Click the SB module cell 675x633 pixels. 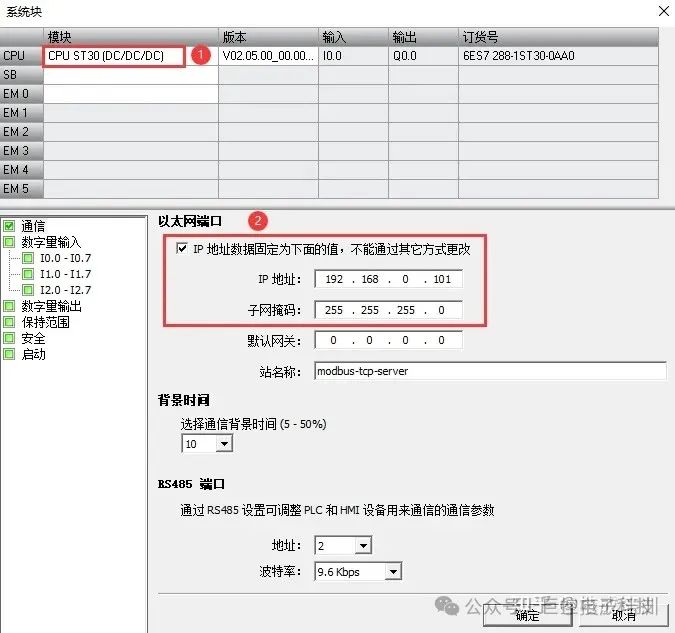pos(131,75)
